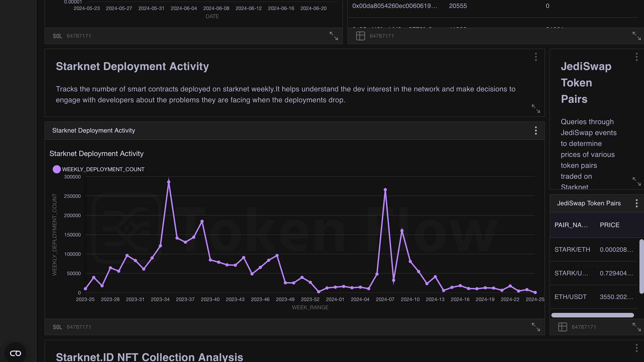Click address 0x00da8054260ec0060619... cell
Viewport: 644px width, 362px height.
(395, 6)
